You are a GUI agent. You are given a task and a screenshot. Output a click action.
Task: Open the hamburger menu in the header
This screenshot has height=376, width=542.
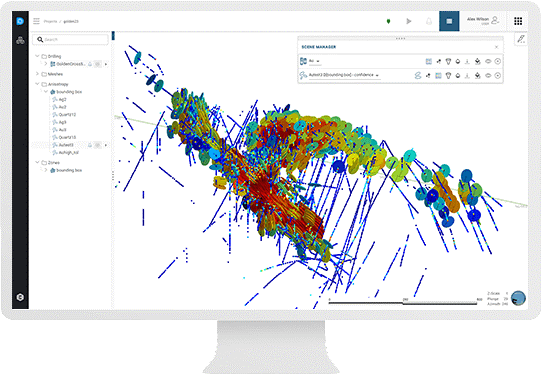[x=36, y=21]
